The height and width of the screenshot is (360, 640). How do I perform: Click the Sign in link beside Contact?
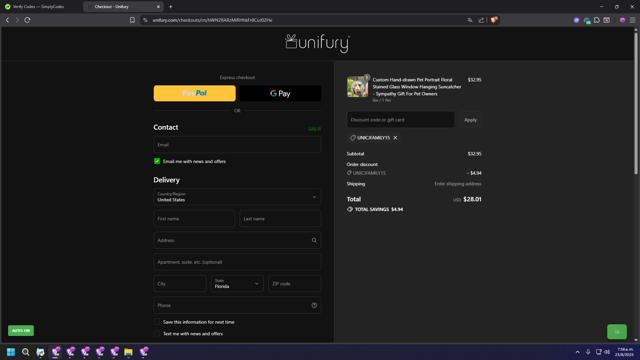tap(314, 129)
